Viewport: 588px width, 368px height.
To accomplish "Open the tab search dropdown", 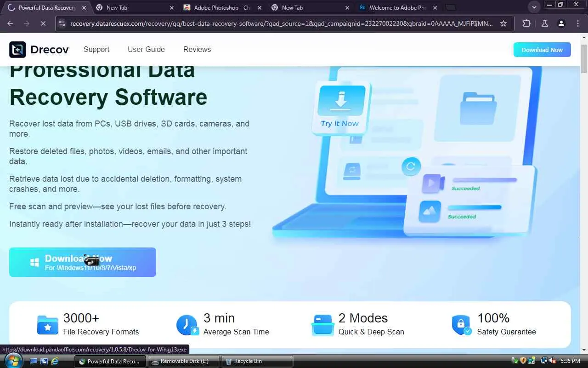I will [x=534, y=7].
